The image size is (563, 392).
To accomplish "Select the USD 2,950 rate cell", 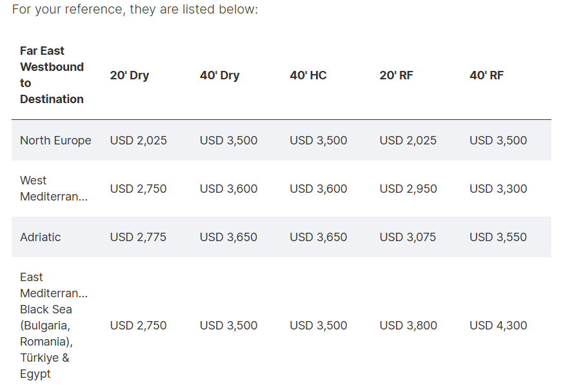I will tap(408, 189).
